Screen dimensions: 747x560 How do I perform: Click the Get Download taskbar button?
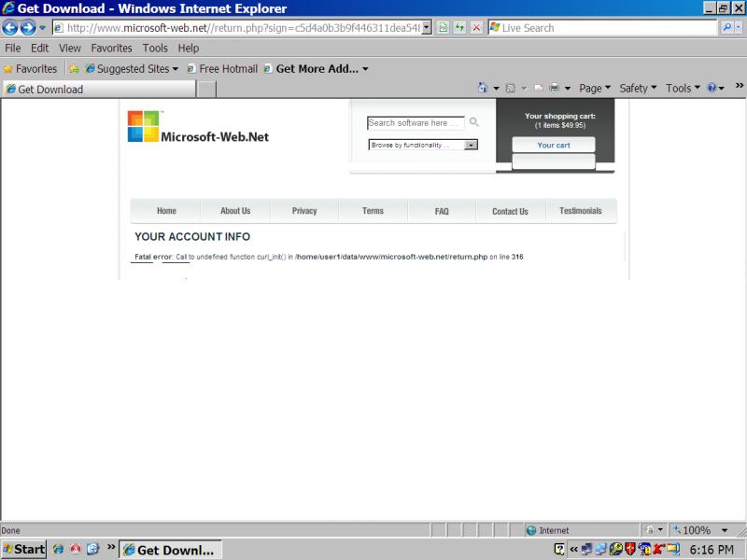point(170,550)
